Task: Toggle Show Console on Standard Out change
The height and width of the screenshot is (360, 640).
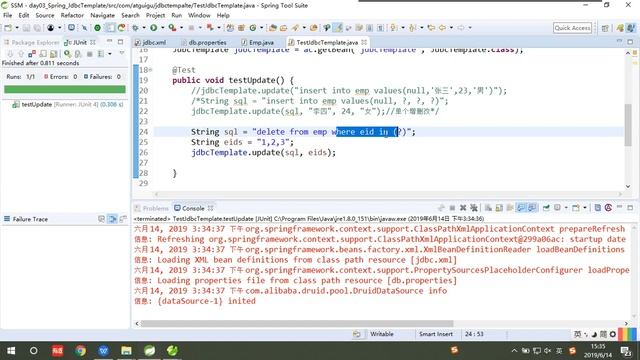Action: (x=521, y=208)
